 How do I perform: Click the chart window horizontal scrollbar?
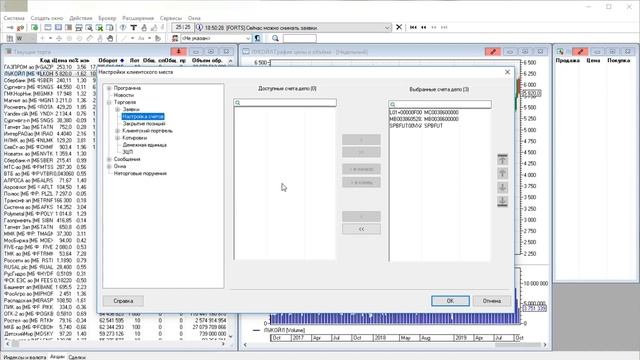395,345
